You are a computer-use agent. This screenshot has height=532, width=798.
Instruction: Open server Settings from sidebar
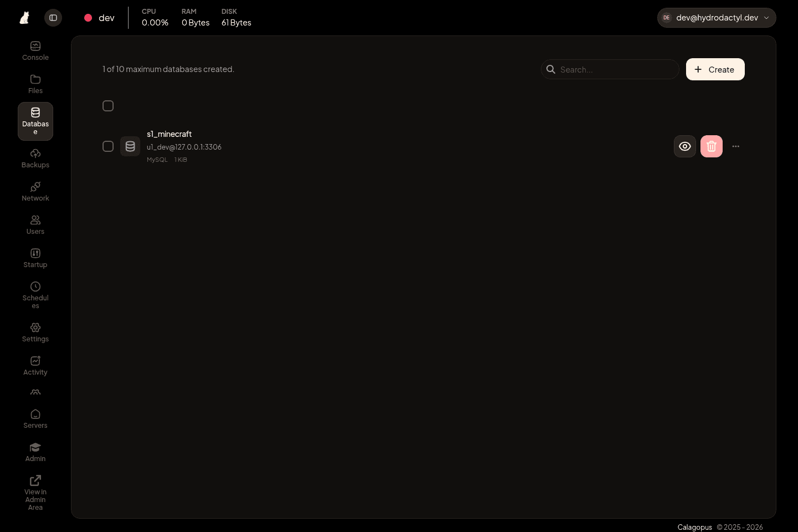pyautogui.click(x=35, y=332)
